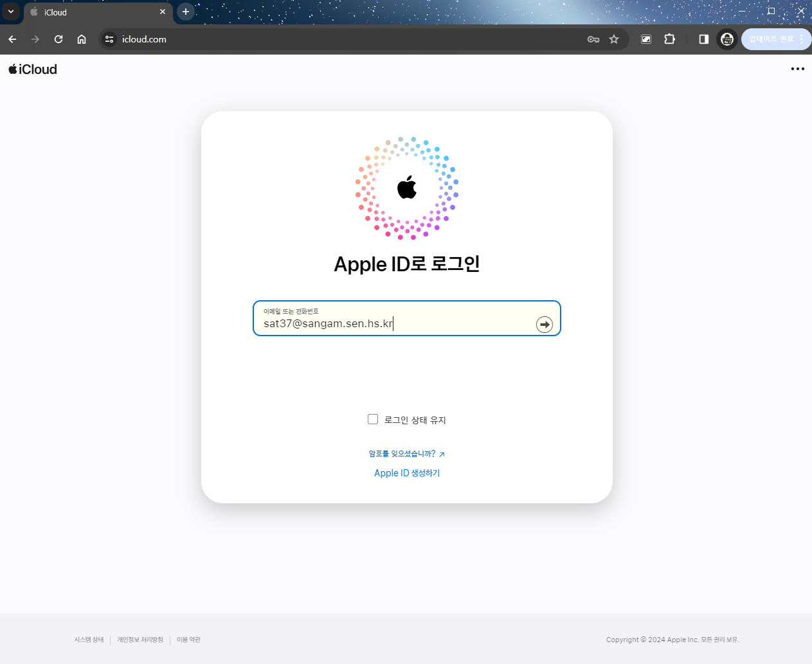The width and height of the screenshot is (812, 664).
Task: Close the iCloud tab
Action: click(163, 12)
